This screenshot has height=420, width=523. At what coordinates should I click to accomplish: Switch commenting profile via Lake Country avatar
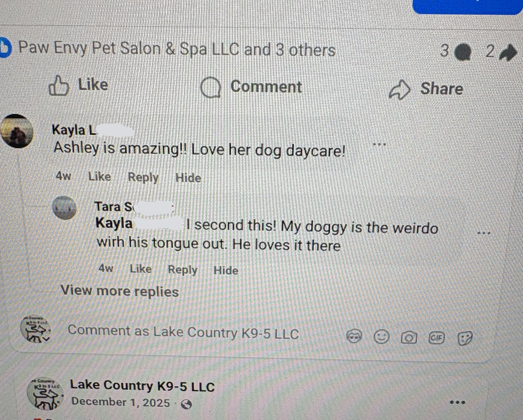(36, 329)
